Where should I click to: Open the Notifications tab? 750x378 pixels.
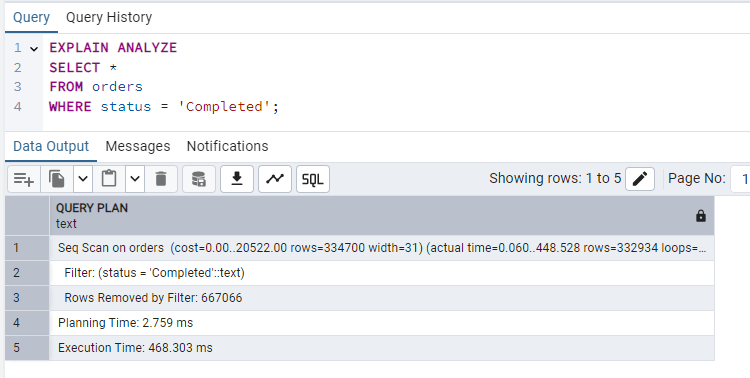point(227,146)
